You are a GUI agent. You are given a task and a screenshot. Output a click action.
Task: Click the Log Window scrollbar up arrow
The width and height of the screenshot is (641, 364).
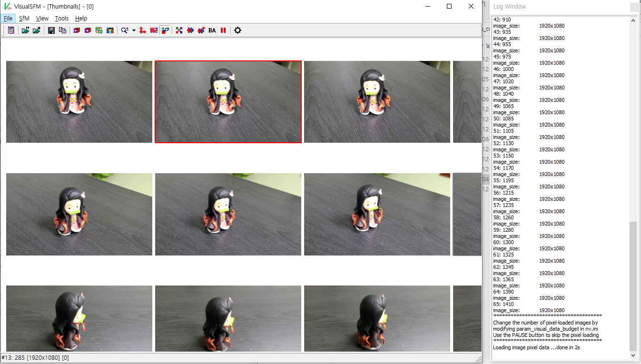tap(633, 20)
